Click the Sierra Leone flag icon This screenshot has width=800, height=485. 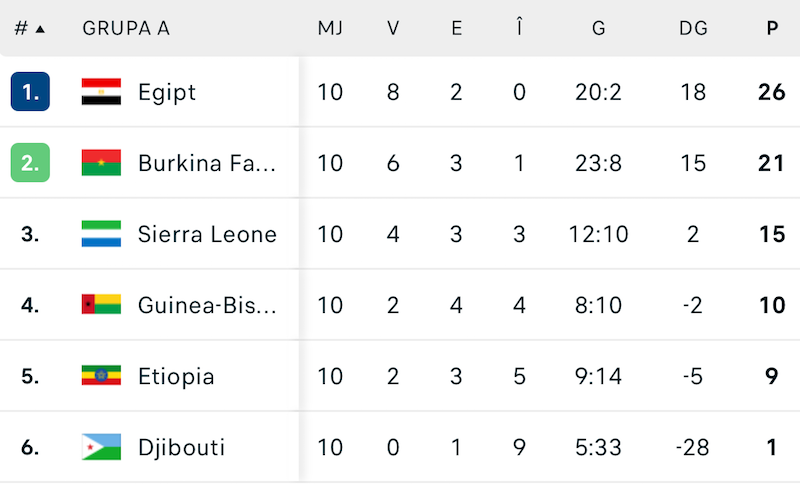click(x=101, y=234)
